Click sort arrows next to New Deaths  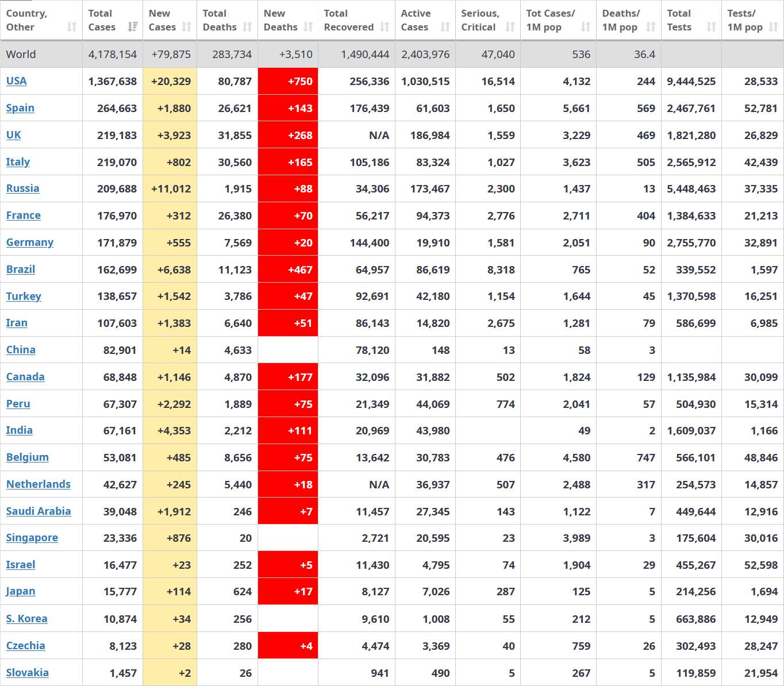tap(309, 27)
